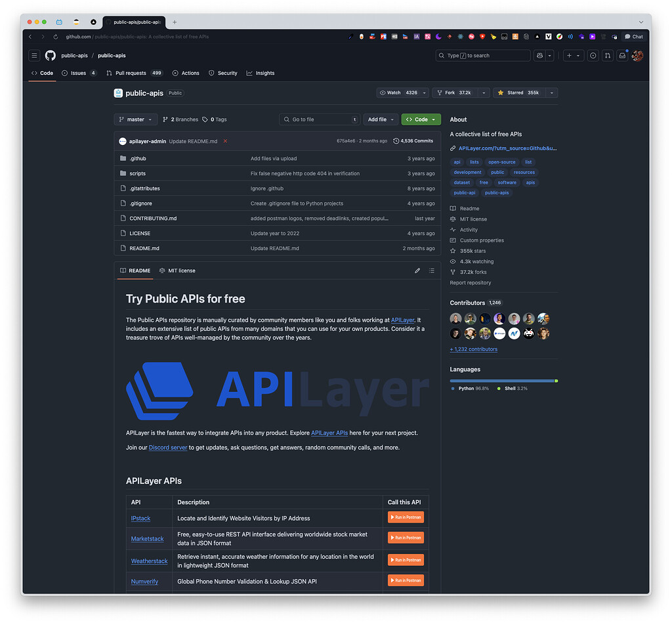Focus the Type / to search box
This screenshot has width=672, height=623.
click(x=483, y=55)
